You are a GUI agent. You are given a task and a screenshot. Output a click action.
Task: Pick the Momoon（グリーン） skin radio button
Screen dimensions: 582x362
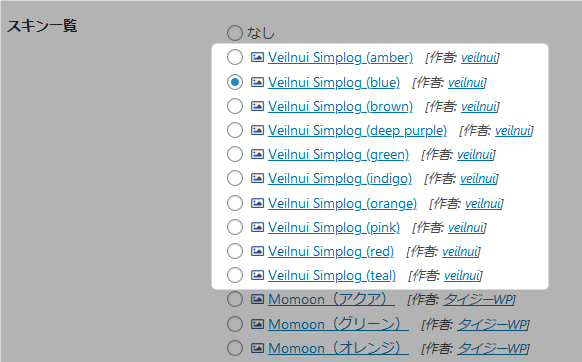click(235, 324)
